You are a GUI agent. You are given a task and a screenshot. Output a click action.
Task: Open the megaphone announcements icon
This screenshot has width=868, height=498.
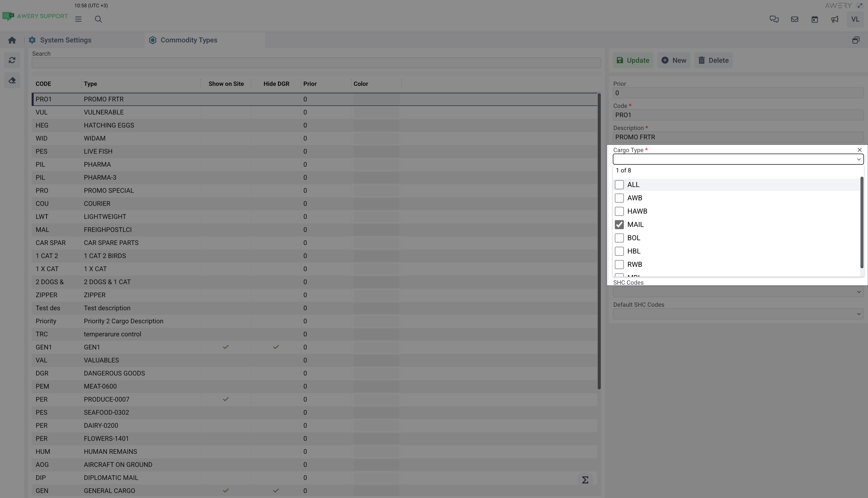coord(835,19)
